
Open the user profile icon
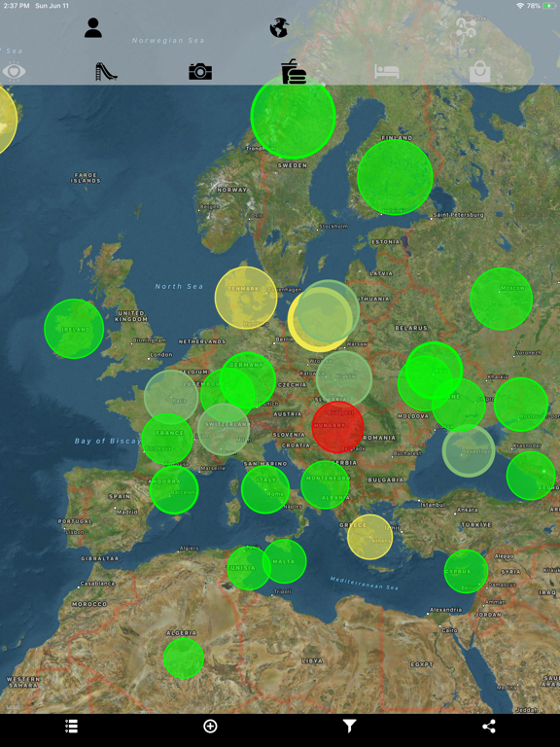pyautogui.click(x=93, y=27)
